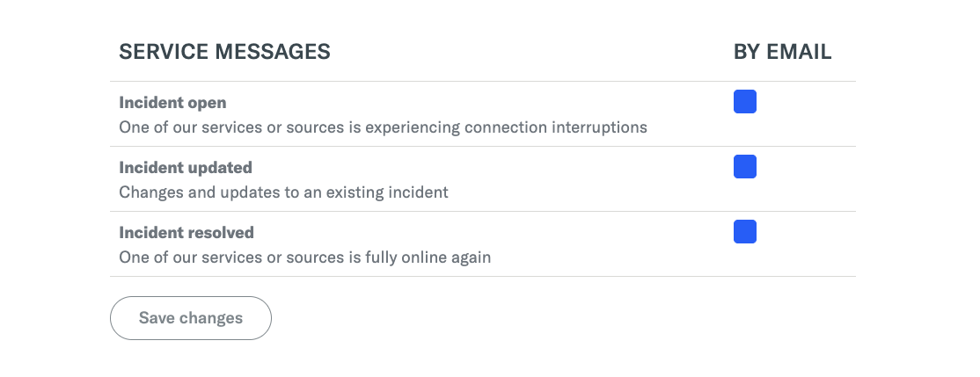Toggle the Incident resolved email checkbox
This screenshot has height=377, width=980.
point(744,232)
